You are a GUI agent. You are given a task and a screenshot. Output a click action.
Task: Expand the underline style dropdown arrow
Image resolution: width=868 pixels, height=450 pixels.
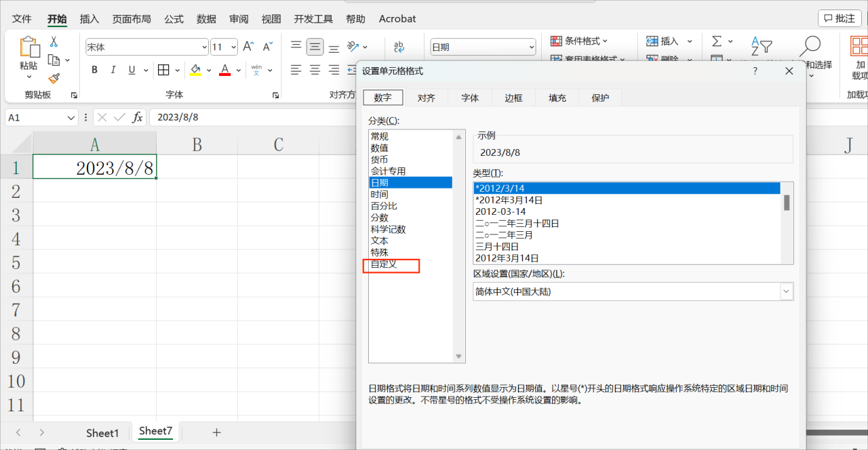[145, 70]
